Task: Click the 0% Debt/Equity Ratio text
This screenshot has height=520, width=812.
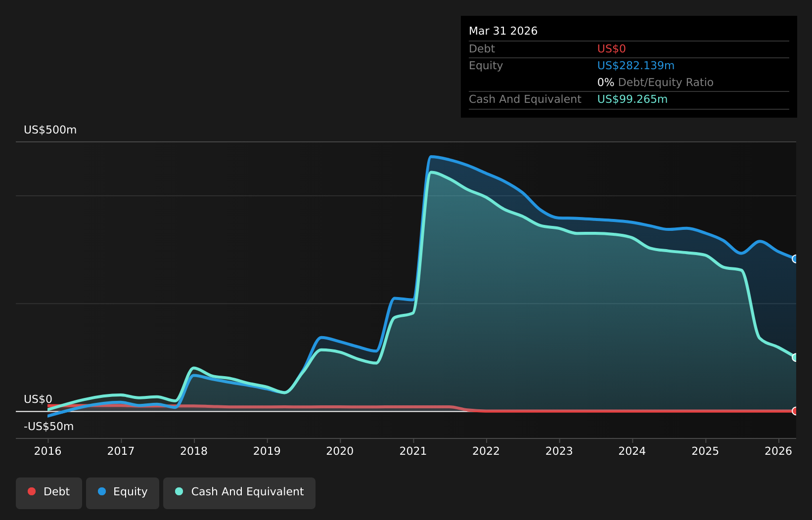Action: coord(655,82)
